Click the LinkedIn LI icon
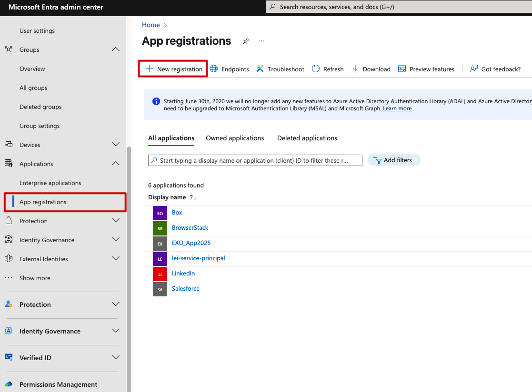The width and height of the screenshot is (532, 392). click(x=160, y=274)
